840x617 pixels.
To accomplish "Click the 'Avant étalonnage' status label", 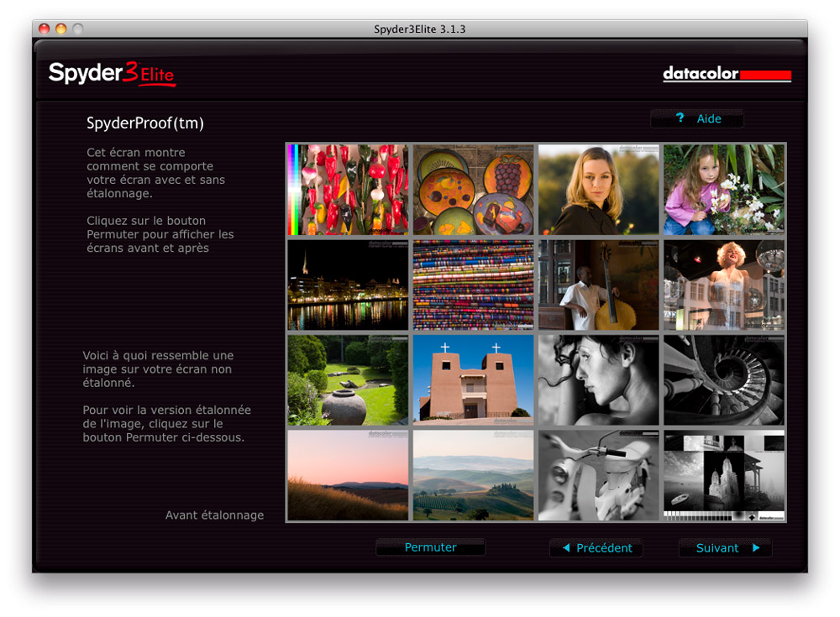I will 214,515.
